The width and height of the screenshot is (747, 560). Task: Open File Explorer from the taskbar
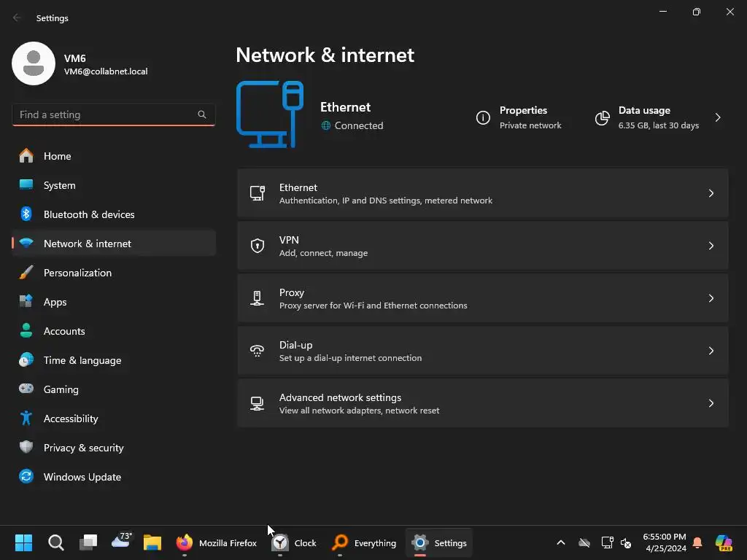click(152, 542)
